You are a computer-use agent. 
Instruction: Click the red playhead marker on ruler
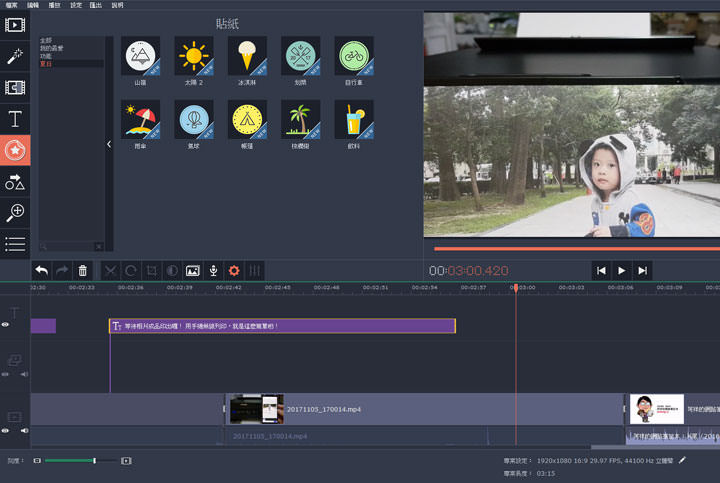coord(516,287)
